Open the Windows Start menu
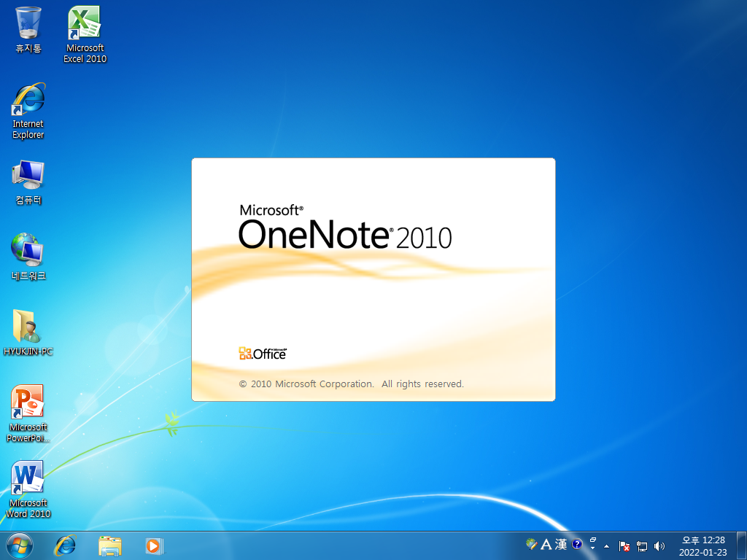This screenshot has width=747, height=560. coord(20,545)
